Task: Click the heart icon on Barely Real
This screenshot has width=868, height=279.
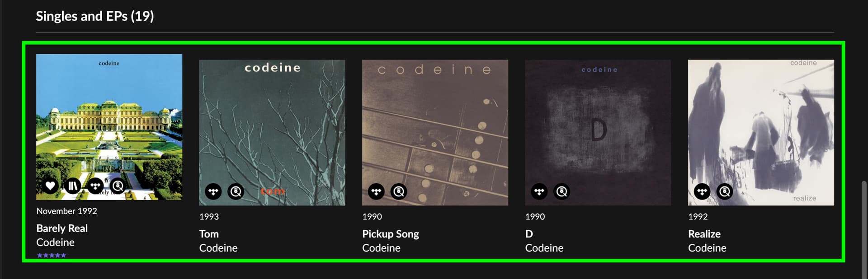Action: click(x=50, y=186)
